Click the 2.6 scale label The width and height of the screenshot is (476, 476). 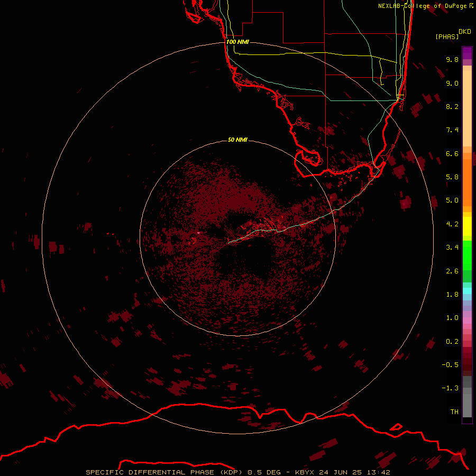(x=452, y=271)
